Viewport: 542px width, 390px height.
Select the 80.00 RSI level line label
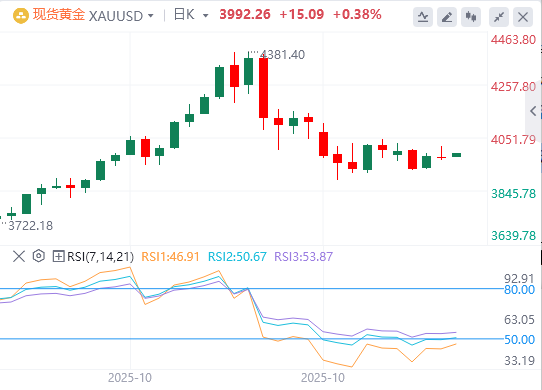click(519, 290)
